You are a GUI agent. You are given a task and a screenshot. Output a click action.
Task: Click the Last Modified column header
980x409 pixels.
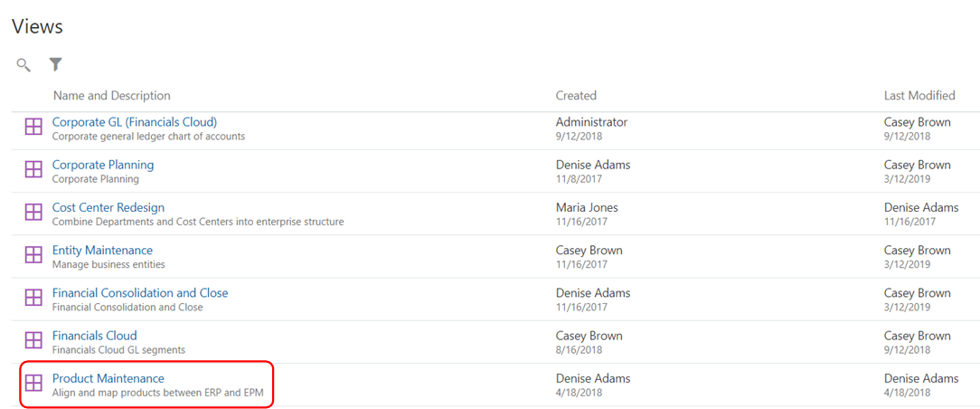click(919, 96)
